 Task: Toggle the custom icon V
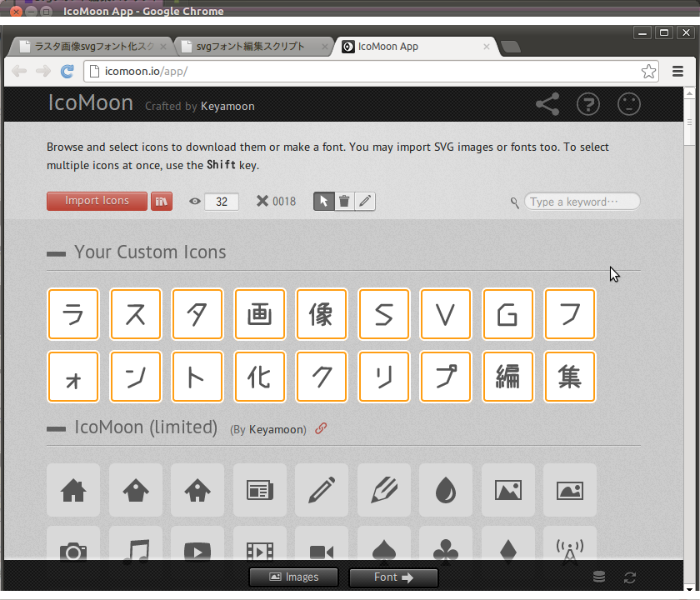(x=446, y=314)
